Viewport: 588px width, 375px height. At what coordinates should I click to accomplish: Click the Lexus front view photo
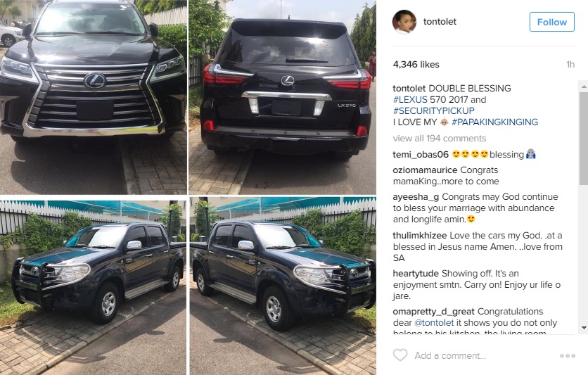[93, 97]
